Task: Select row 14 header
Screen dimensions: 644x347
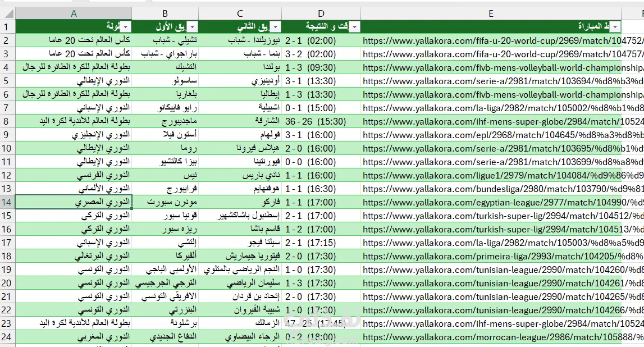Action: pos(7,202)
